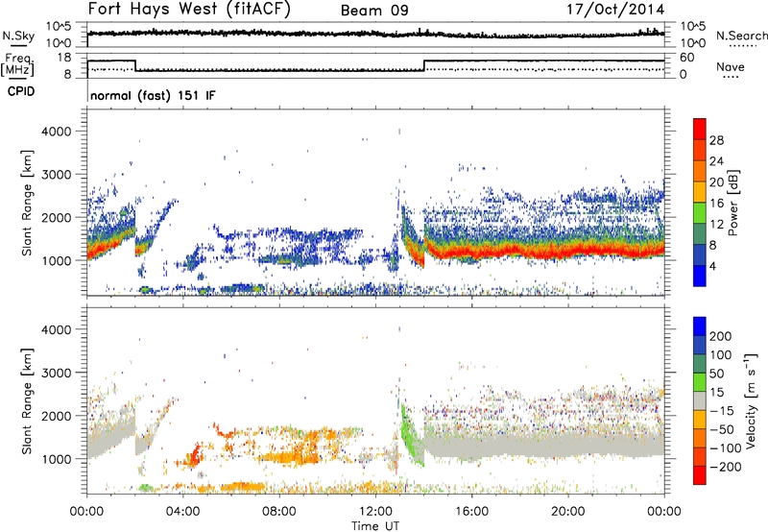Click the power panel 'Slant Range [km]' label
Viewport: 768px width, 532px height.
tap(27, 203)
